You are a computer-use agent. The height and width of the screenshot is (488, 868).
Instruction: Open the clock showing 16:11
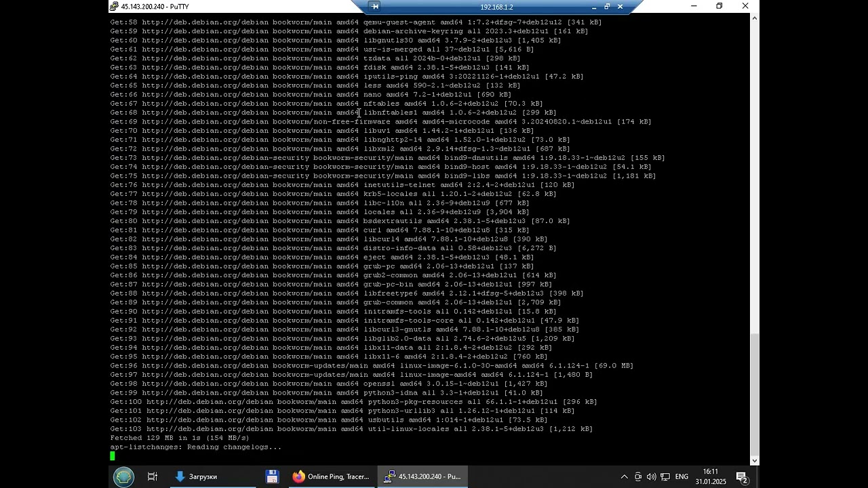coord(710,476)
